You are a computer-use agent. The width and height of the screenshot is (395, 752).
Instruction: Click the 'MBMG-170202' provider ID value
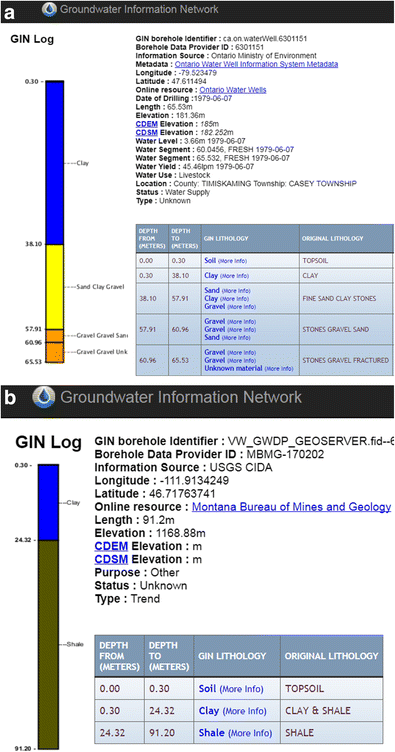point(286,455)
